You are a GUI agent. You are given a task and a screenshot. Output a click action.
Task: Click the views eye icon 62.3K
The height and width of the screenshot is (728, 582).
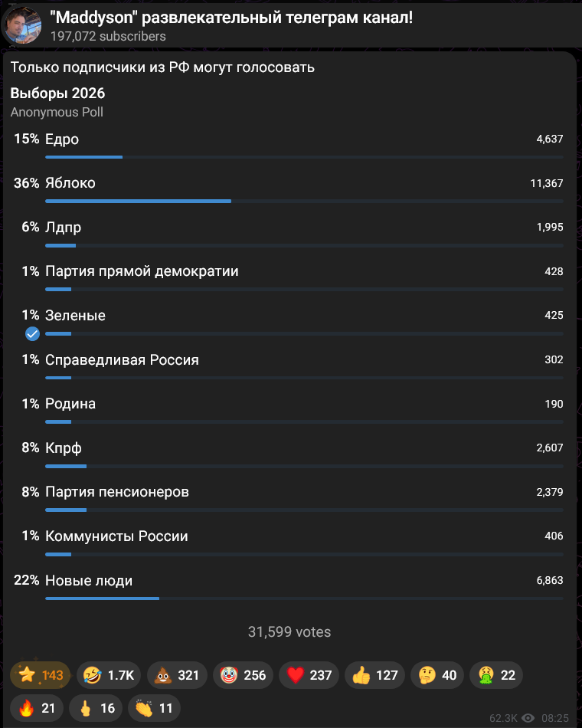528,718
